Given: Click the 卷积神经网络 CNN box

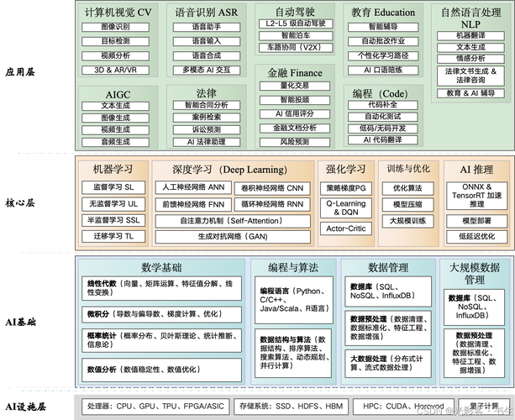Looking at the screenshot, I should [272, 188].
